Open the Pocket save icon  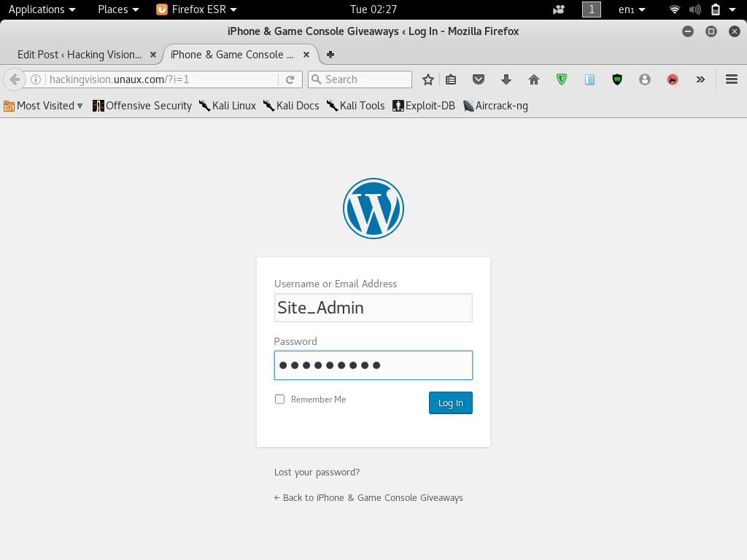coord(478,79)
